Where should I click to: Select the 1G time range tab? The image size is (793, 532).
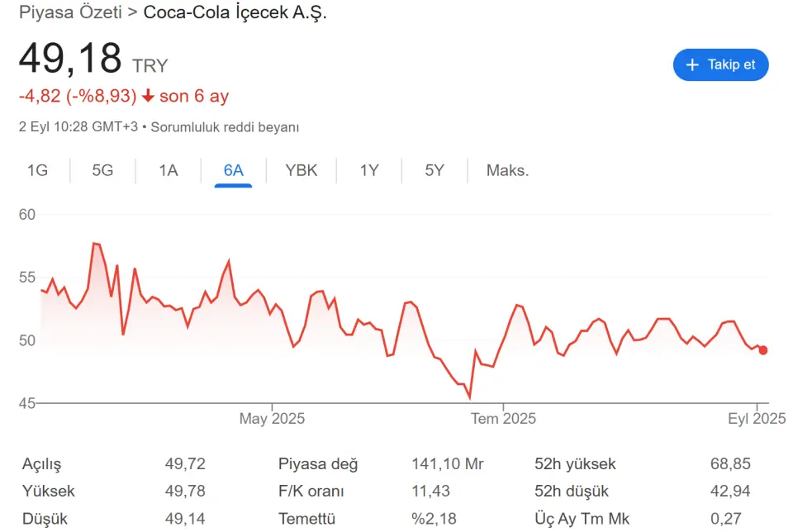[x=37, y=170]
